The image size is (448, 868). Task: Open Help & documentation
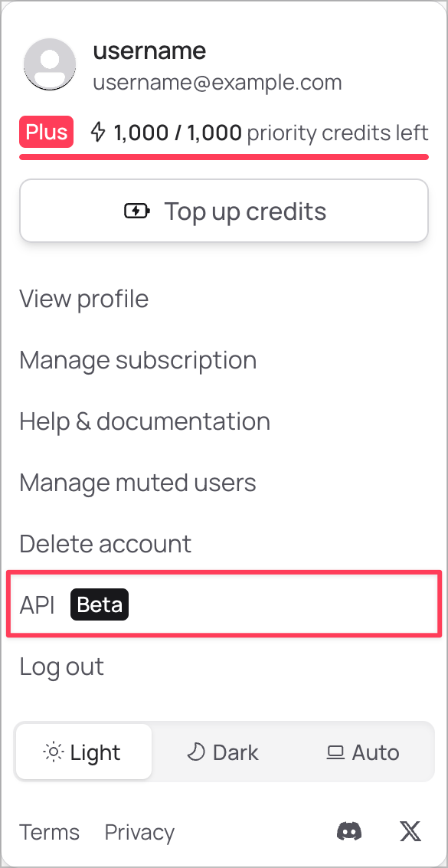tap(145, 421)
